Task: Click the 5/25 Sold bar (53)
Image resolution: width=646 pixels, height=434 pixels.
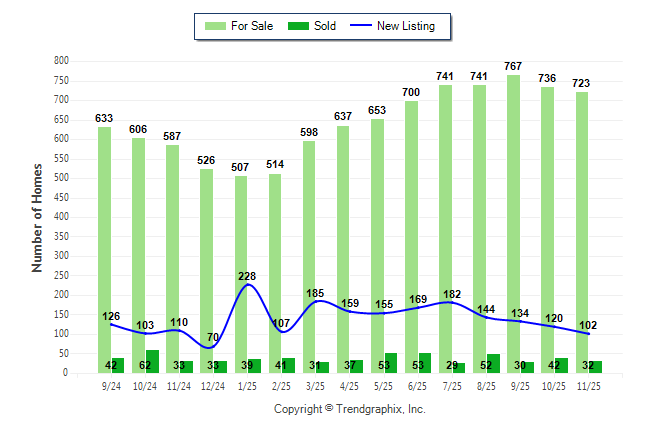Action: (x=391, y=363)
